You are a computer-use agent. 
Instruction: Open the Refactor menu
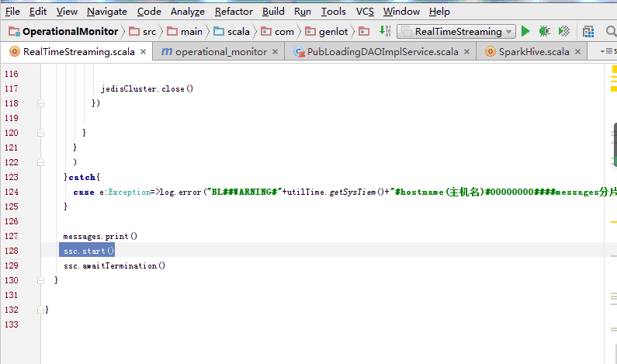tap(234, 12)
